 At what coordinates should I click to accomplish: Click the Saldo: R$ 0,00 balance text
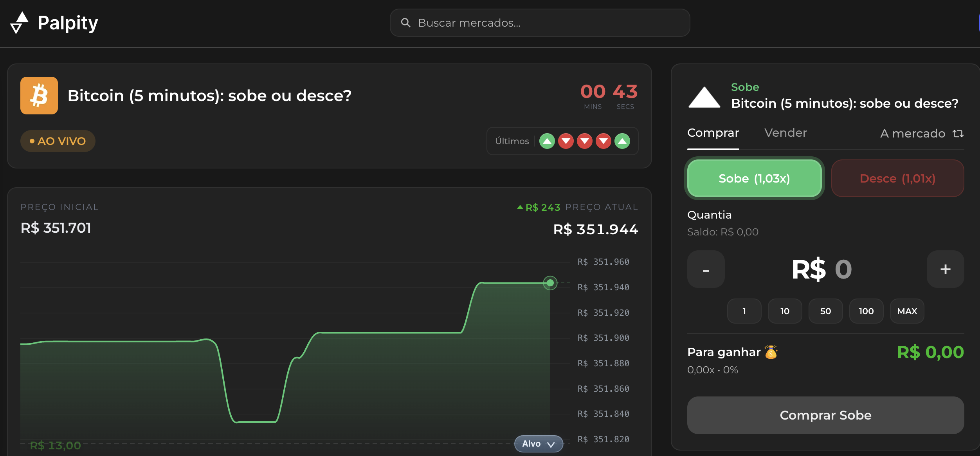(x=723, y=232)
